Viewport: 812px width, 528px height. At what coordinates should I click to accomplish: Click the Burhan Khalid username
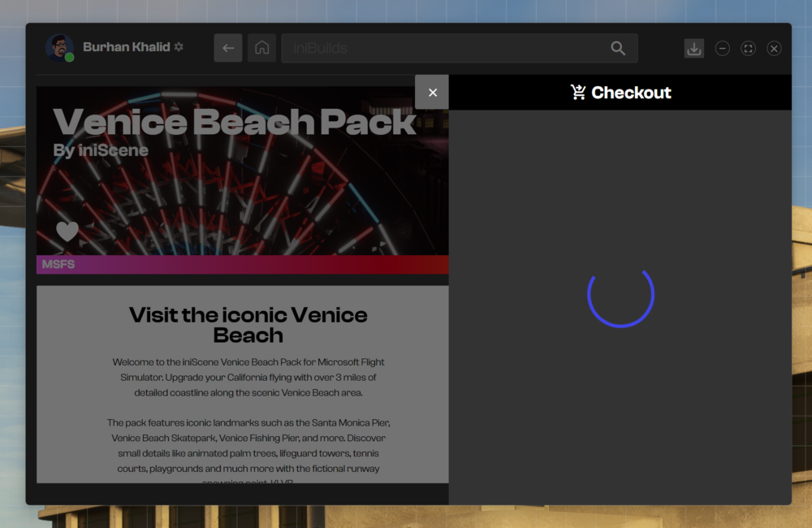point(126,47)
